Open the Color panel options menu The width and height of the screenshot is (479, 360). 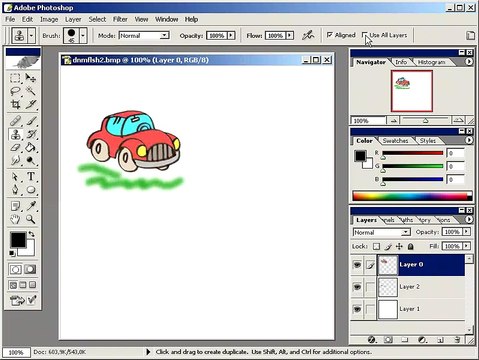469,140
